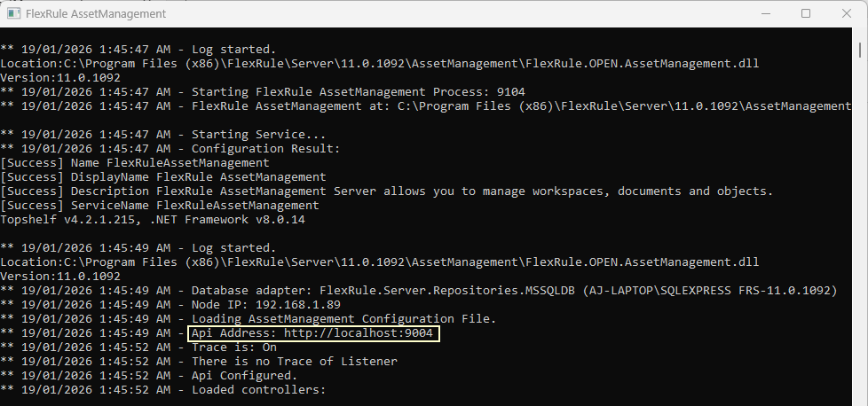868x406 pixels.
Task: Click the '[Success] Description' log line
Action: [387, 191]
